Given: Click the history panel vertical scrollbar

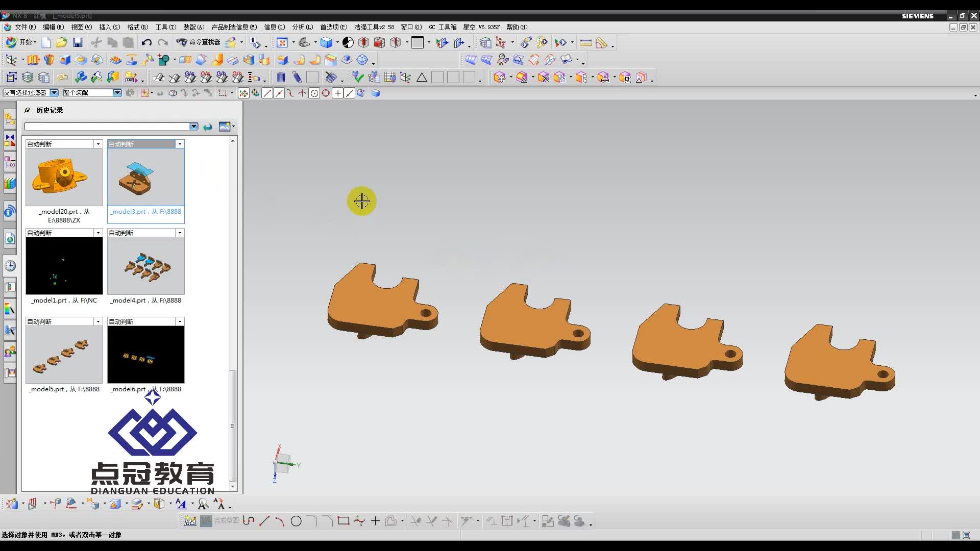Looking at the screenshot, I should coord(233,426).
